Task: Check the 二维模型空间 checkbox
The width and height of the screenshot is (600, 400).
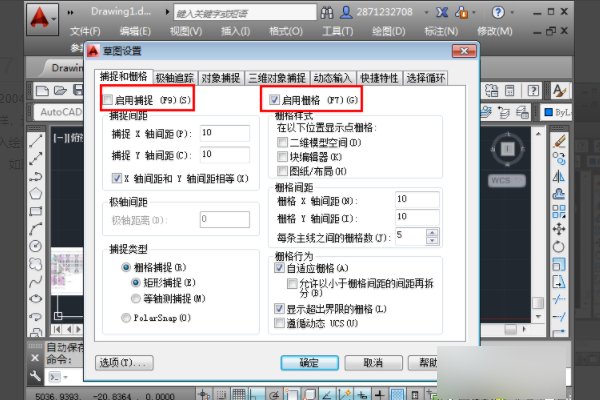Action: click(x=282, y=142)
